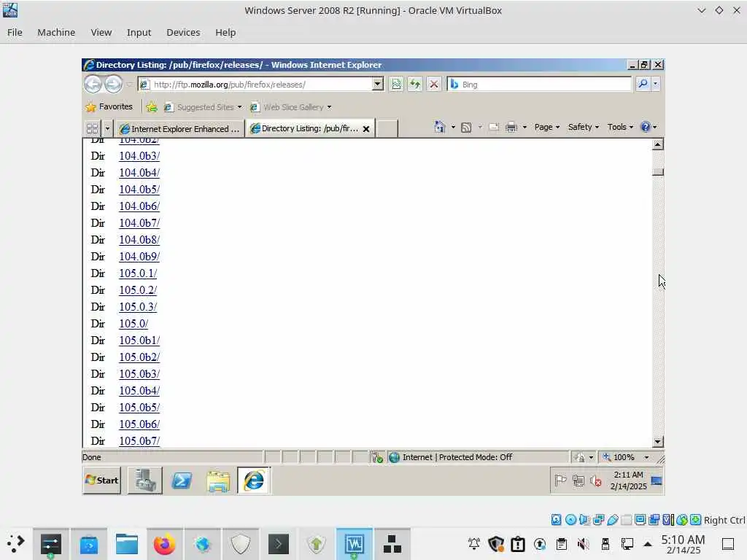
Task: Open the 104.0b9/ directory link
Action: [x=139, y=257]
